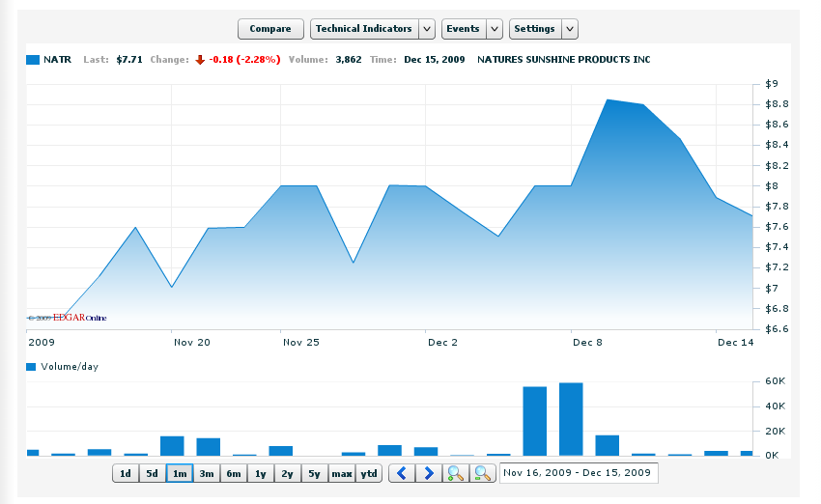Click the $8 price axis label
This screenshot has width=821, height=504.
point(772,186)
